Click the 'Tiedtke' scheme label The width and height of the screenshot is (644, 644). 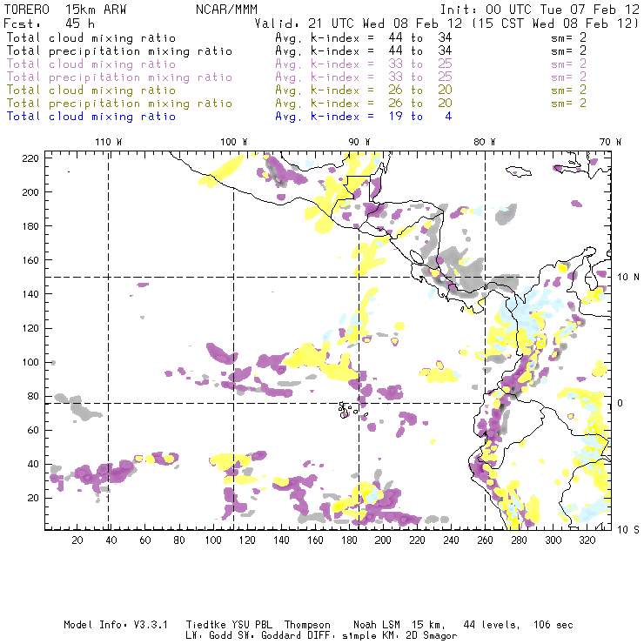coord(205,625)
